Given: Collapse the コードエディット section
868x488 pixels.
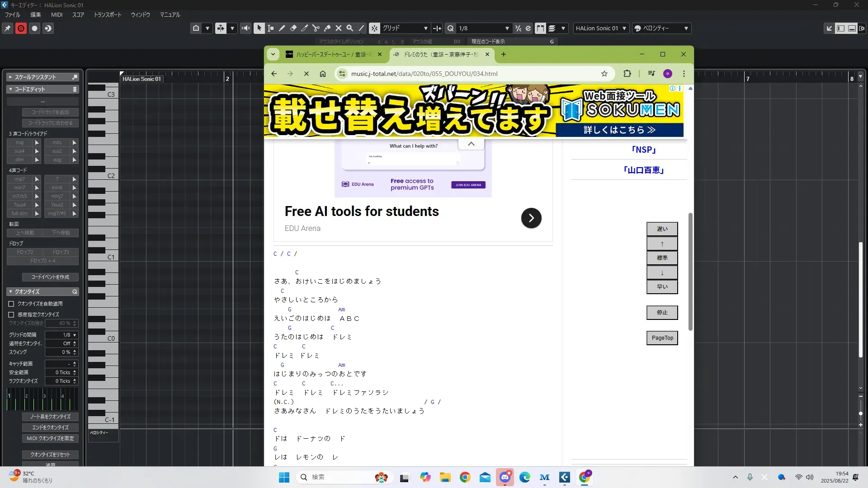Looking at the screenshot, I should tap(10, 89).
